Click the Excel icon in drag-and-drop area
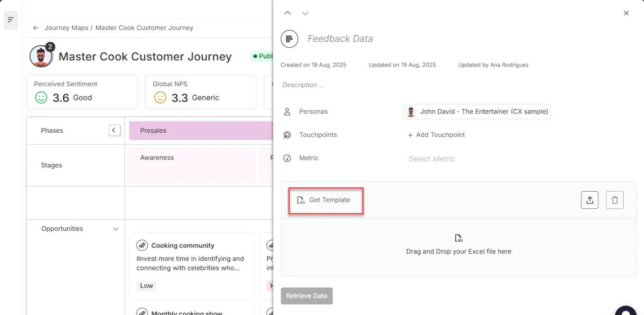 [x=458, y=238]
